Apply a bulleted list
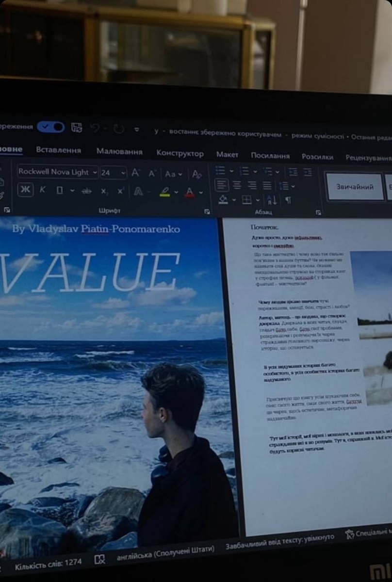 click(220, 171)
